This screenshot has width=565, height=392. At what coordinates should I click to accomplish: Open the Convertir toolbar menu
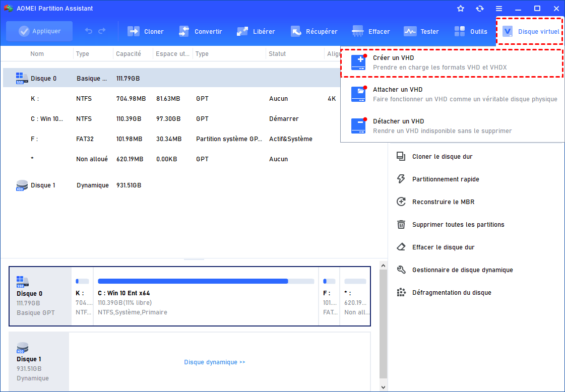click(200, 31)
